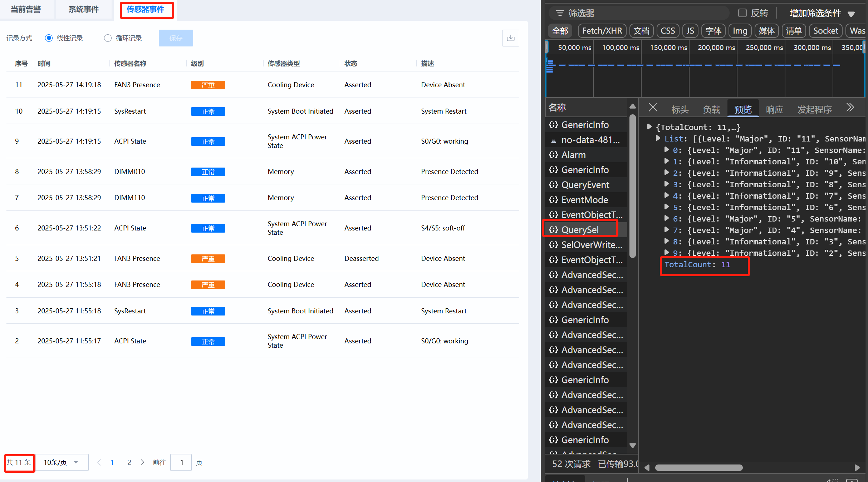Click the go-to page number field
This screenshot has width=868, height=482.
(181, 462)
